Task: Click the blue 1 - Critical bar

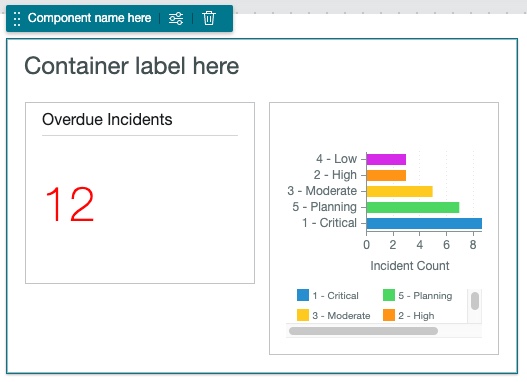Action: pos(424,223)
